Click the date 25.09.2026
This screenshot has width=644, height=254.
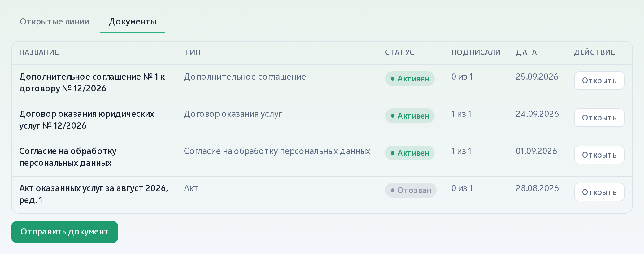[x=537, y=77]
